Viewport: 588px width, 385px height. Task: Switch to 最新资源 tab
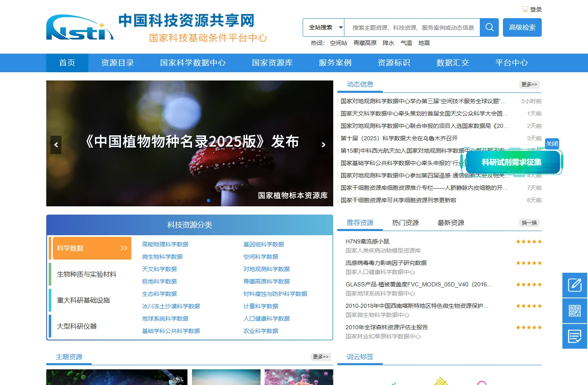coord(451,223)
